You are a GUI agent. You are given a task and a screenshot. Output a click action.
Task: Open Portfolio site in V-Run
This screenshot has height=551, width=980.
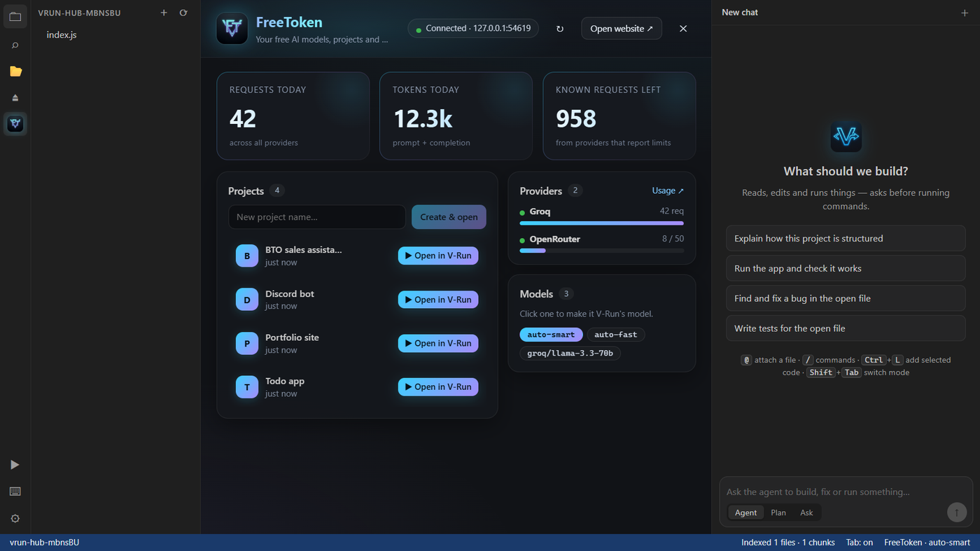coord(438,343)
